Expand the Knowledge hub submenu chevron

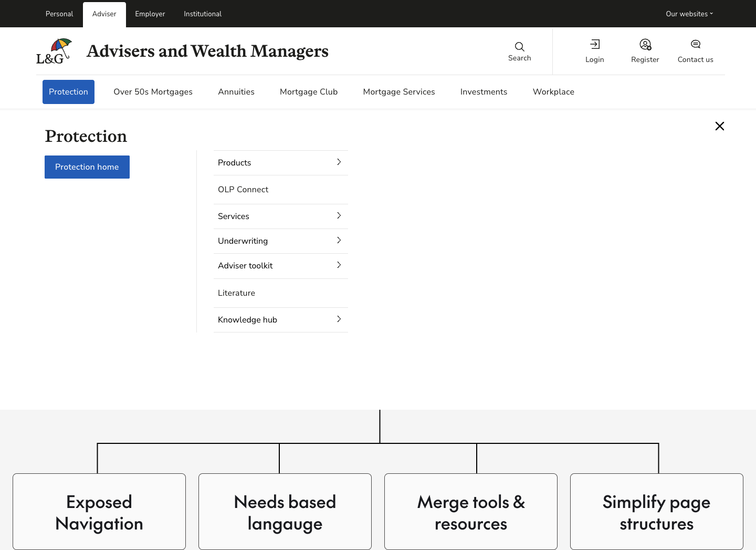click(339, 319)
